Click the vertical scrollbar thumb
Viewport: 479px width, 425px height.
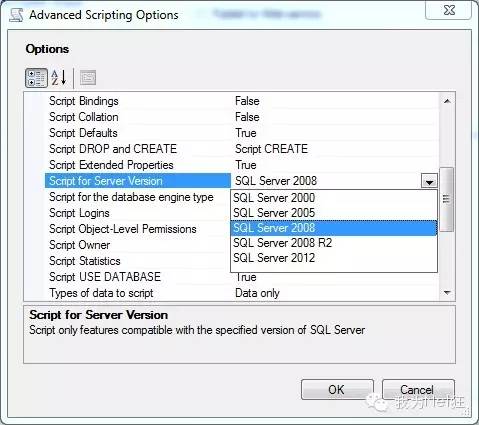click(x=447, y=199)
